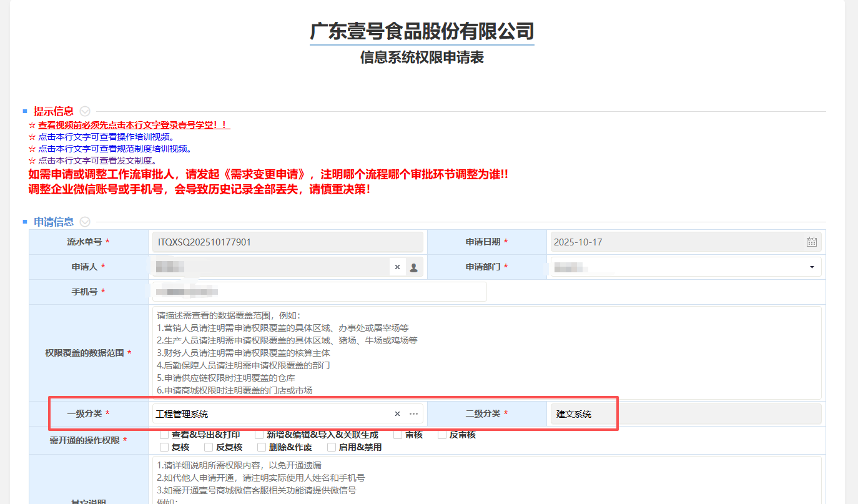Check the 复核 checkbox
Screen dimensions: 858x504
pyautogui.click(x=164, y=447)
